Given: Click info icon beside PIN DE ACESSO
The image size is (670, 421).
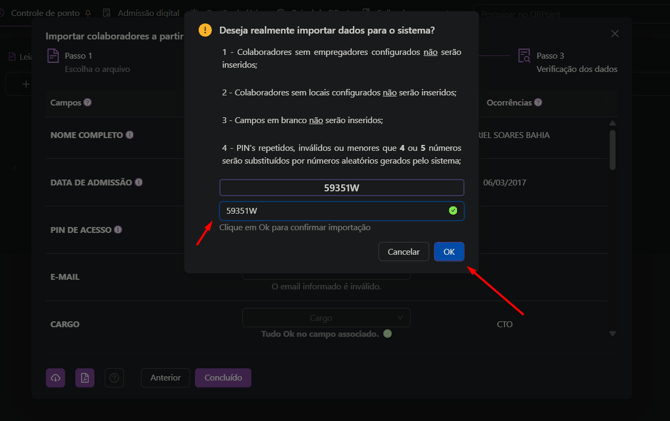Looking at the screenshot, I should click(118, 230).
